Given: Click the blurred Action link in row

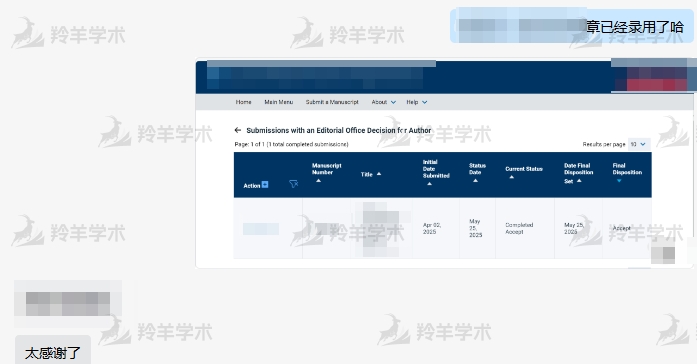Looking at the screenshot, I should 261,229.
